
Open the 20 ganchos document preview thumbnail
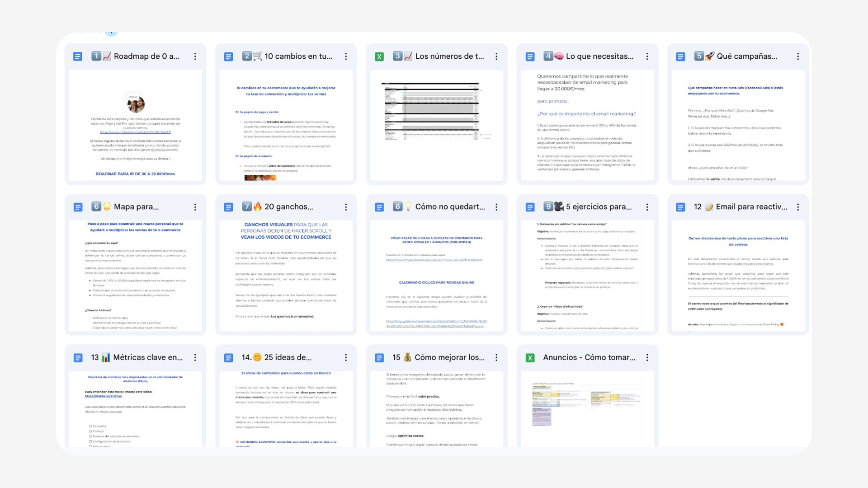coord(286,276)
